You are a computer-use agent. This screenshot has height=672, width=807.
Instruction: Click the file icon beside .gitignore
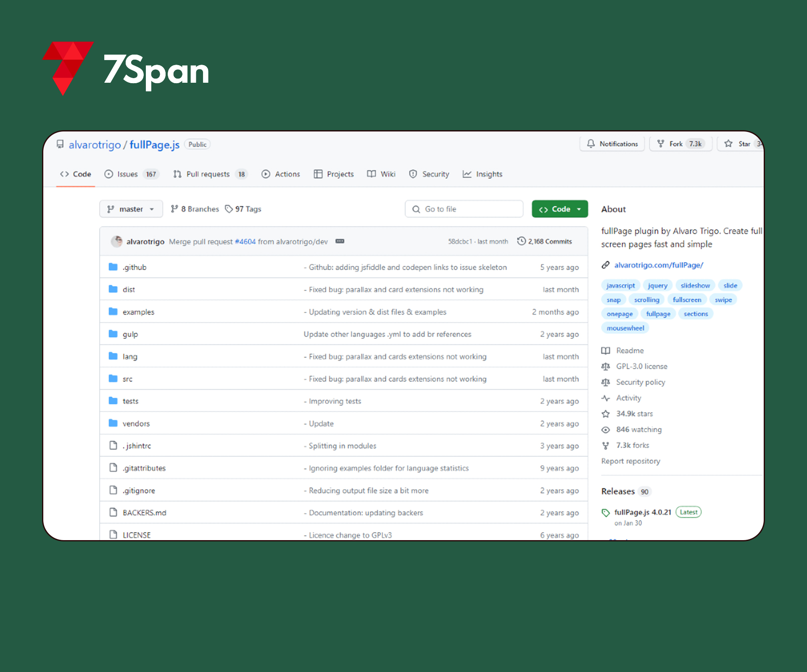(113, 490)
